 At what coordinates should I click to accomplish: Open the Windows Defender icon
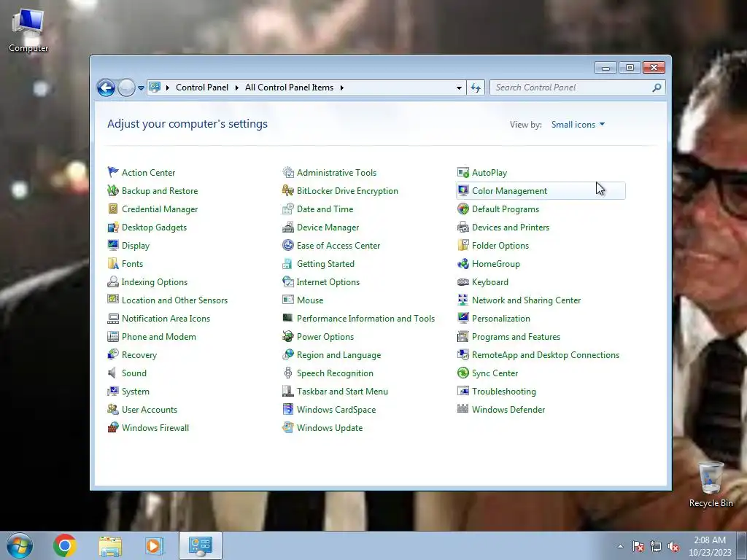tap(463, 409)
